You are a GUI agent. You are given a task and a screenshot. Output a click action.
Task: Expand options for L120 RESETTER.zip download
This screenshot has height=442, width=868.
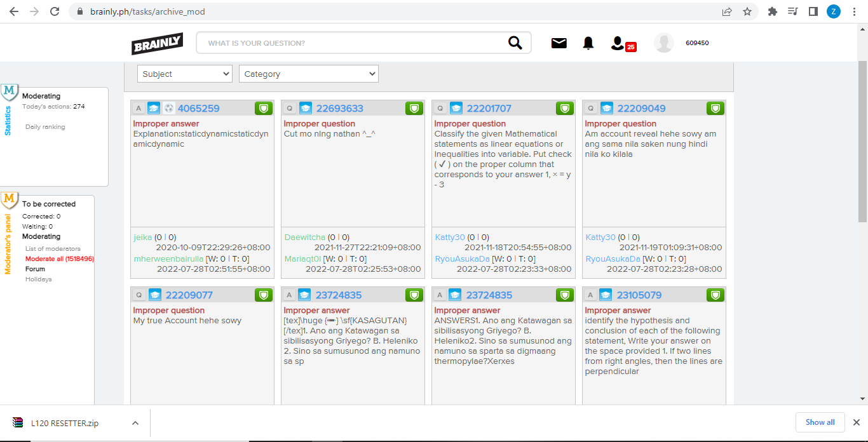click(135, 423)
